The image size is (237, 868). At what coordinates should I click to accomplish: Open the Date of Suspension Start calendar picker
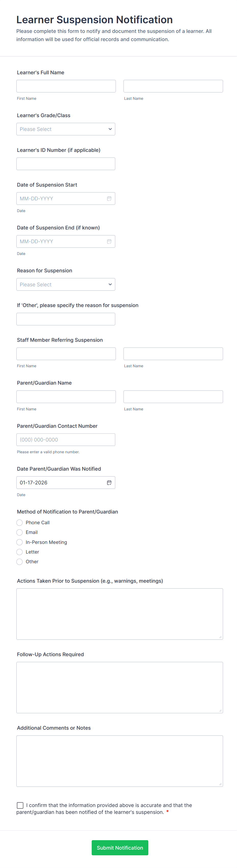109,199
